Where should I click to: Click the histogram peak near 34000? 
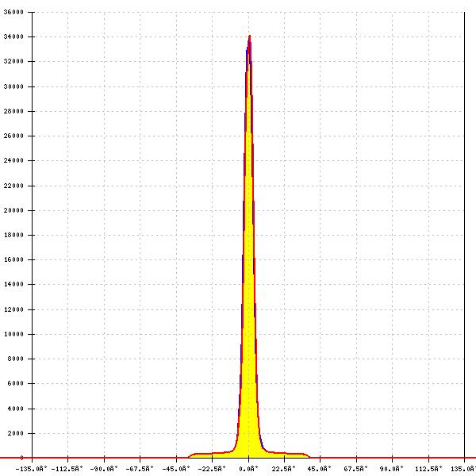[249, 36]
